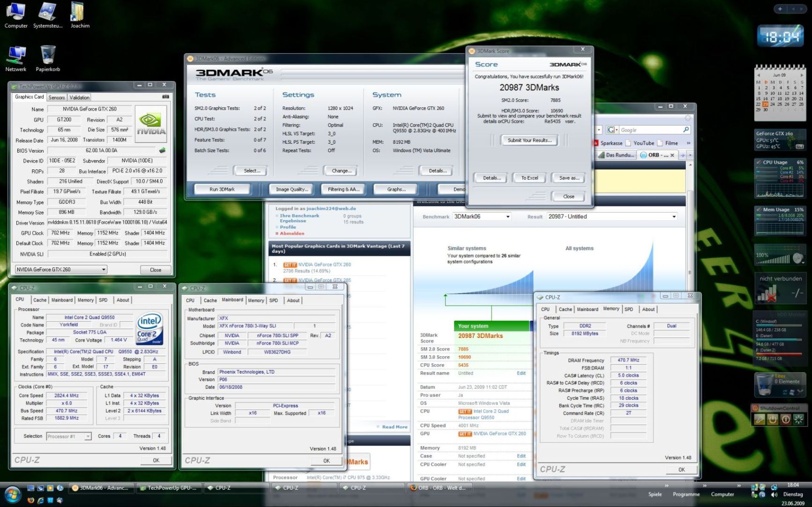
Task: Open the Netzwerk desktop icon
Action: pyautogui.click(x=16, y=59)
